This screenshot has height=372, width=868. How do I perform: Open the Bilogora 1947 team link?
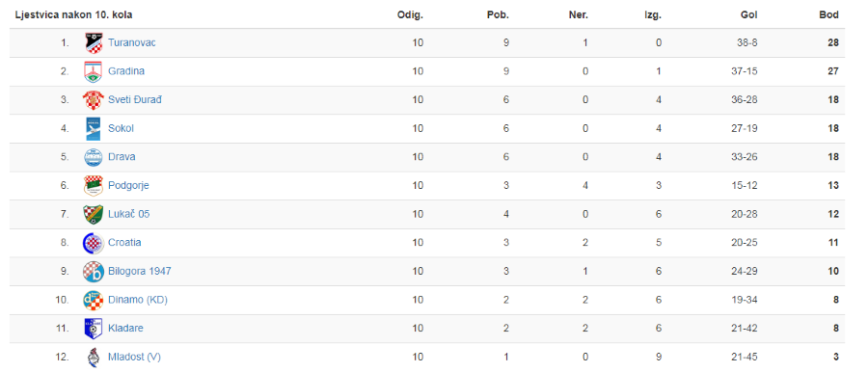pos(140,271)
